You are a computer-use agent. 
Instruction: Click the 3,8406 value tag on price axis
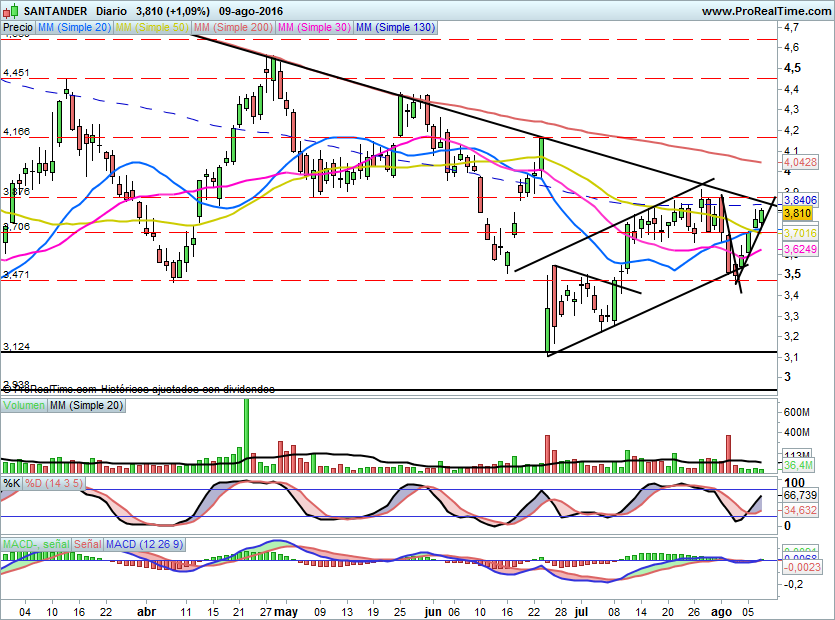pos(800,200)
